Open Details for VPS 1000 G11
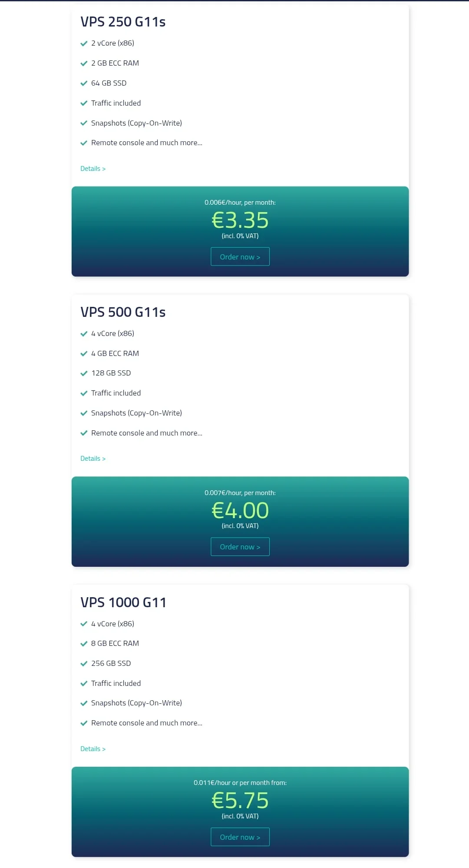Screen dimensions: 469x868 pos(93,749)
